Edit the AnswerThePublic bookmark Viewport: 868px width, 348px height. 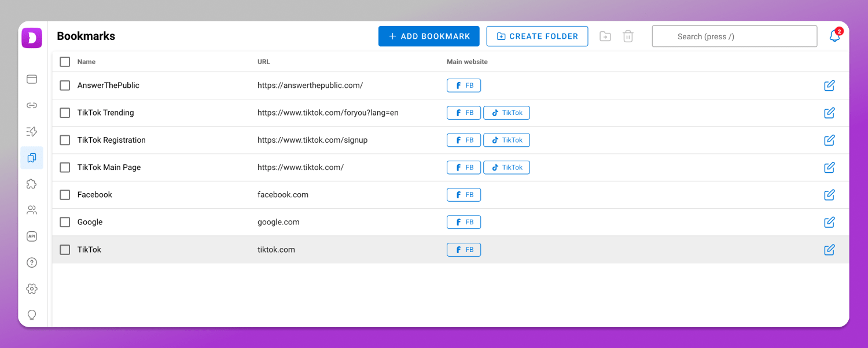point(829,86)
